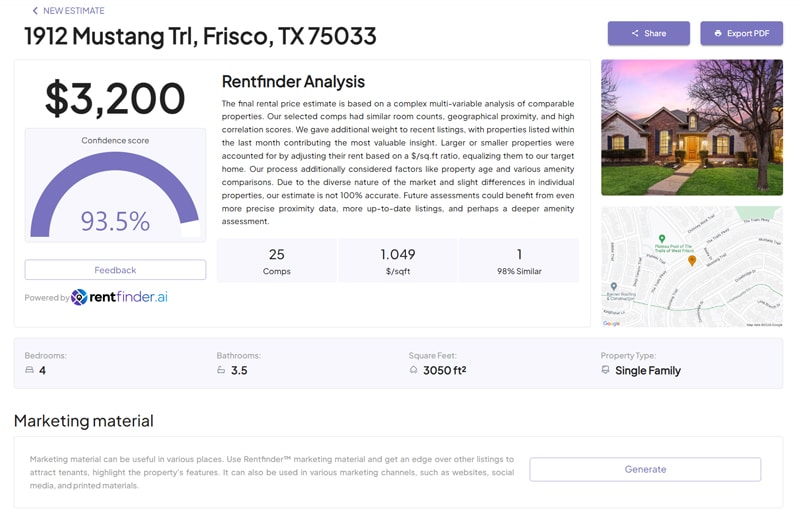Click the orange property pin on the map
The height and width of the screenshot is (518, 800).
coord(692,260)
